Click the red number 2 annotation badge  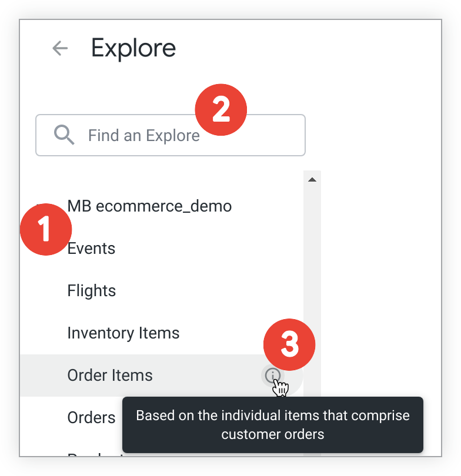tap(221, 109)
